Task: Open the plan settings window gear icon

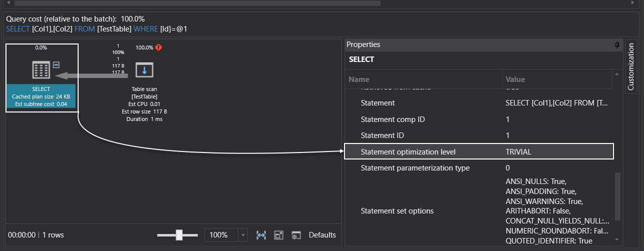Action: point(296,235)
